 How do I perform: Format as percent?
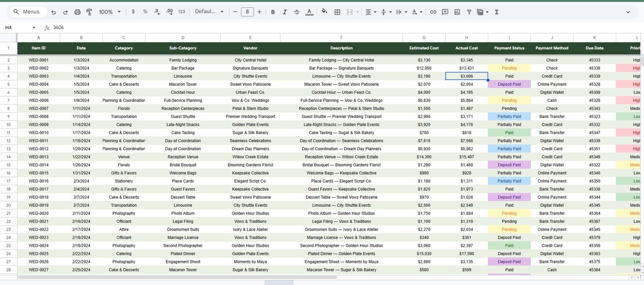coord(145,12)
